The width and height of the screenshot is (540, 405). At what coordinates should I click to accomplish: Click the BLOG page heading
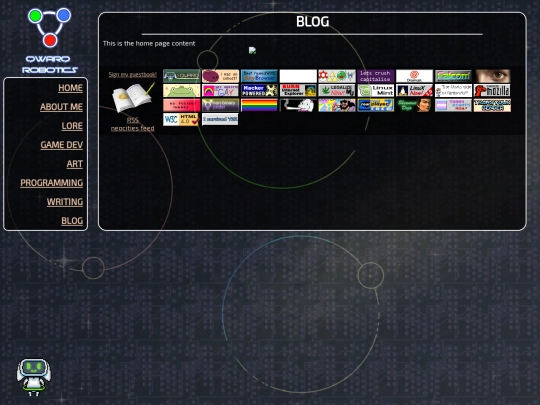tap(312, 22)
